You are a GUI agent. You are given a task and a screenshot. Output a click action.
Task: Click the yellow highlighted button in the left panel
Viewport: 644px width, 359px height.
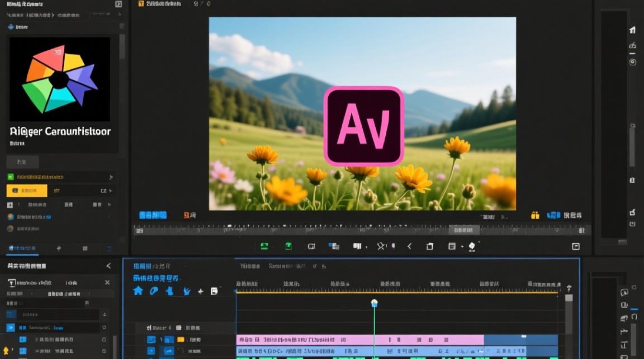27,191
